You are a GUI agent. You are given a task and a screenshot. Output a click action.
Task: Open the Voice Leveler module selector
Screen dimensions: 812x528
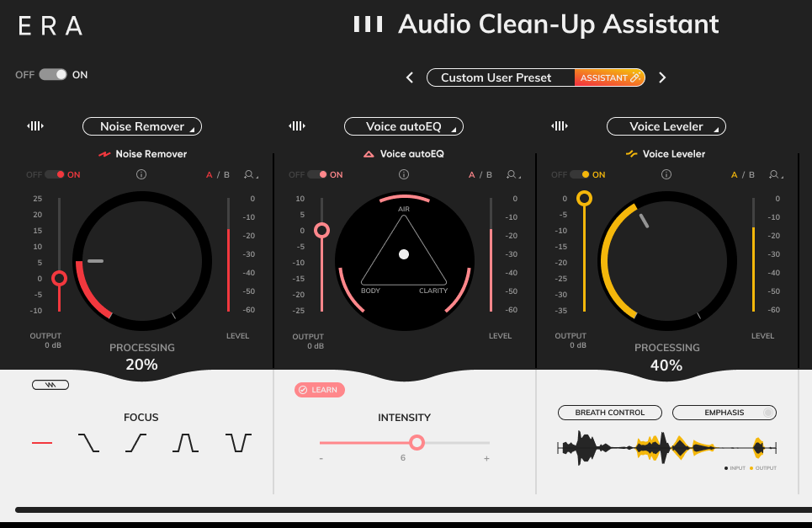pyautogui.click(x=666, y=126)
